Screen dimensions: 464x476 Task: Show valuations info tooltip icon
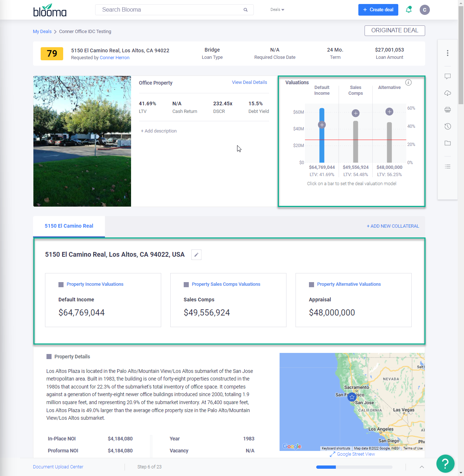point(408,82)
